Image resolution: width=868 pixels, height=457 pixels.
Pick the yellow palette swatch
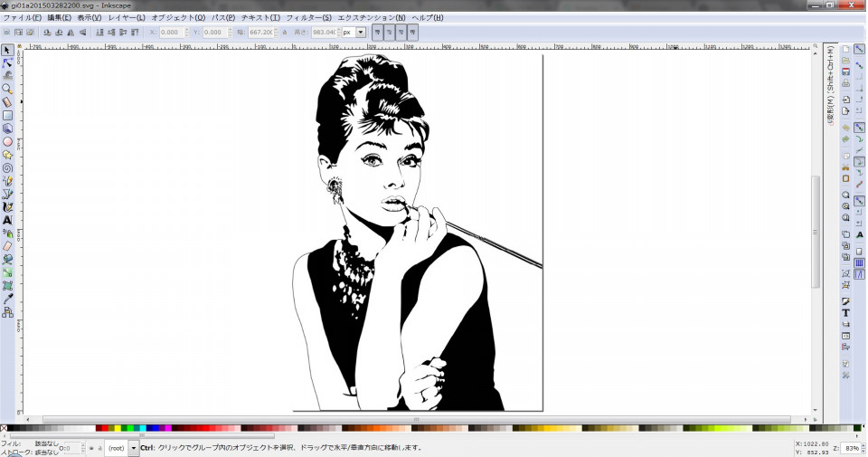pyautogui.click(x=118, y=428)
